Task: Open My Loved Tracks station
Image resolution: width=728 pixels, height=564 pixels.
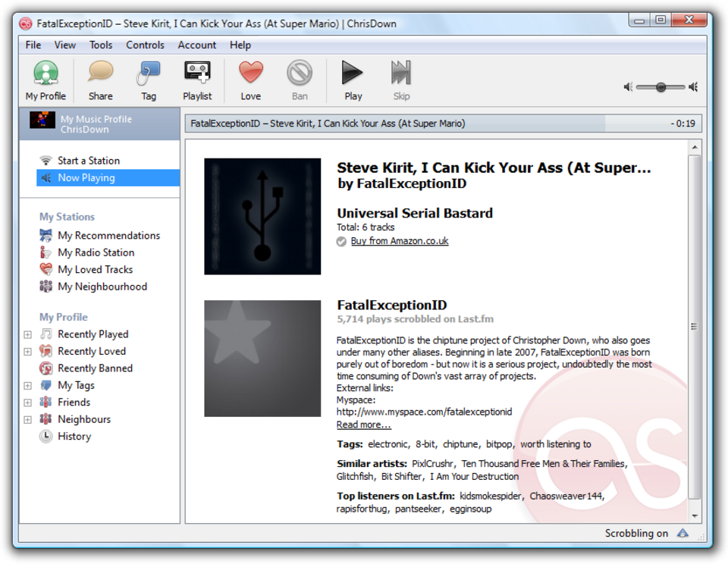Action: pyautogui.click(x=96, y=270)
